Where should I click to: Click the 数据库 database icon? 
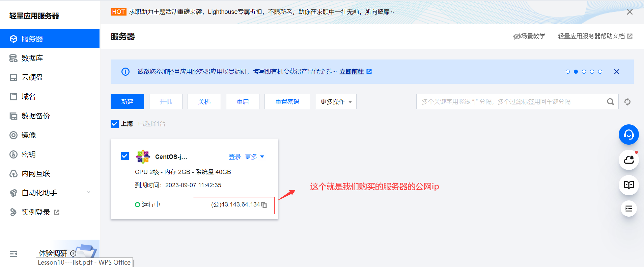point(13,58)
